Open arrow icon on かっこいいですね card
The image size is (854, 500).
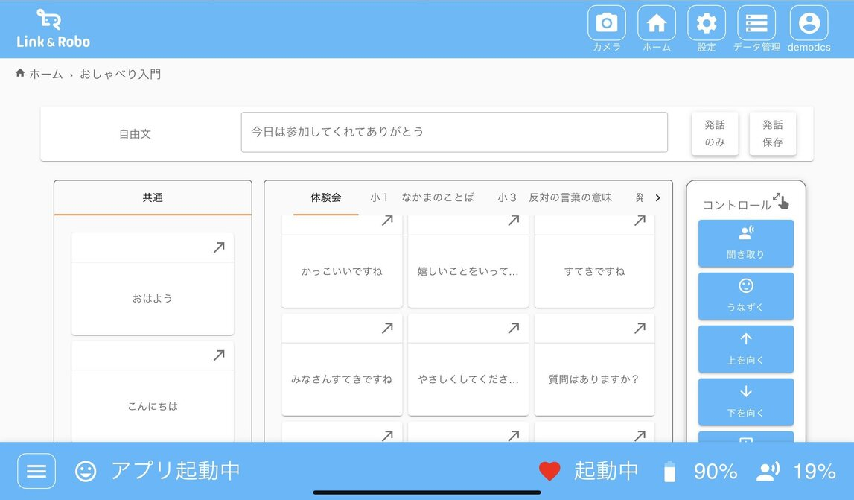387,221
